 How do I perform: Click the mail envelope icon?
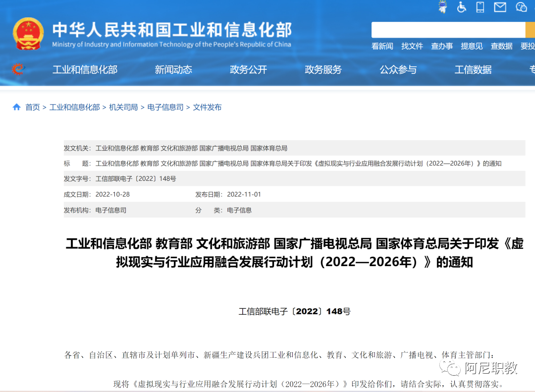[500, 7]
